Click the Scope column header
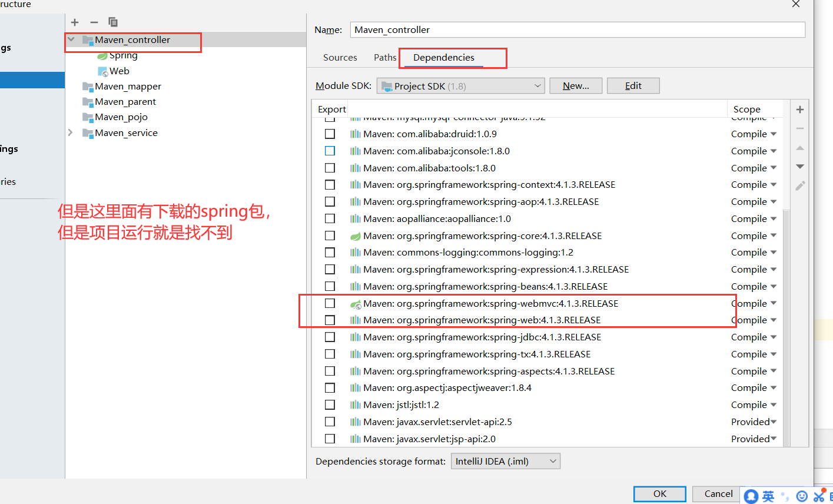The height and width of the screenshot is (504, 833). click(x=747, y=110)
